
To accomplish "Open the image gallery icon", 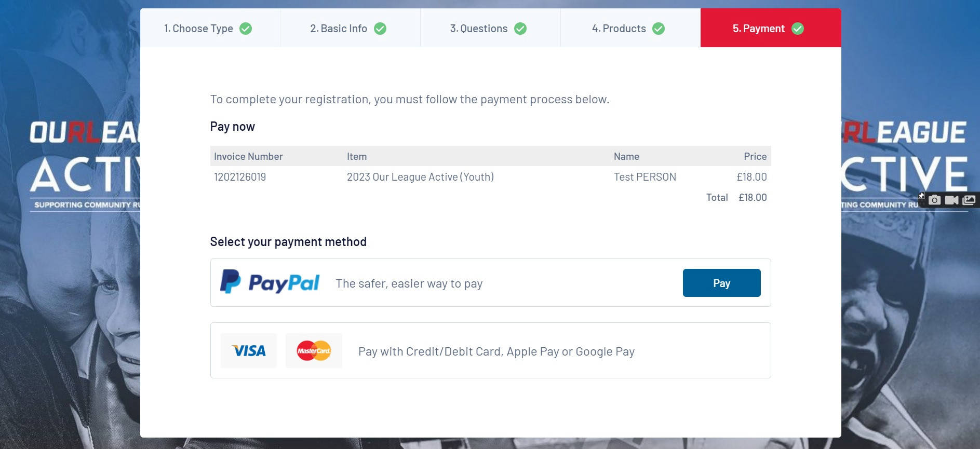I will [x=969, y=200].
